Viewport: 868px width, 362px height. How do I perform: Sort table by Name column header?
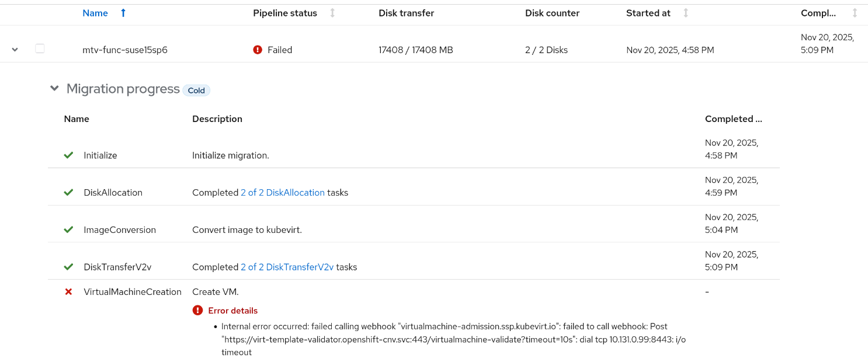tap(95, 13)
